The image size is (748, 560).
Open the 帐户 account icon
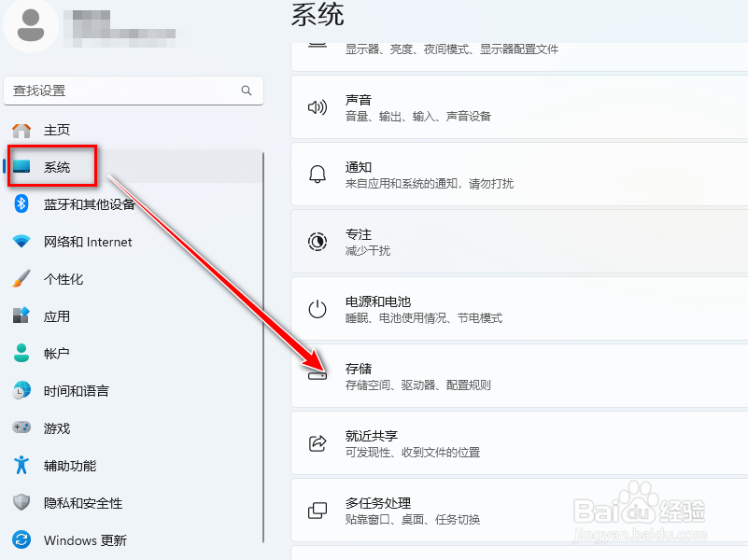(23, 353)
